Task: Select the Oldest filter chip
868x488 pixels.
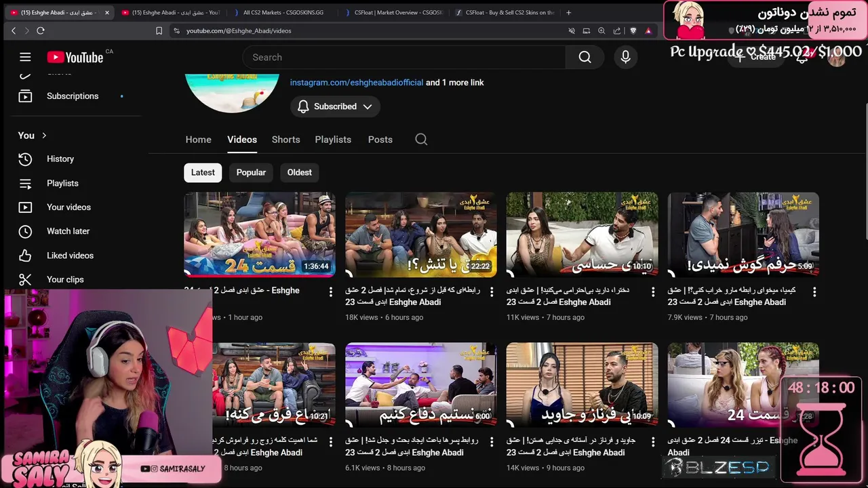Action: coord(299,172)
